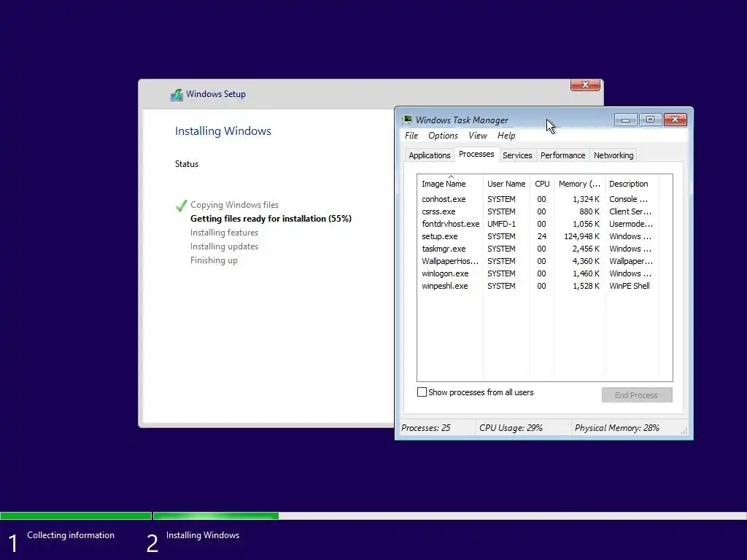Select the setup.exe process row
The image size is (747, 560).
(538, 236)
